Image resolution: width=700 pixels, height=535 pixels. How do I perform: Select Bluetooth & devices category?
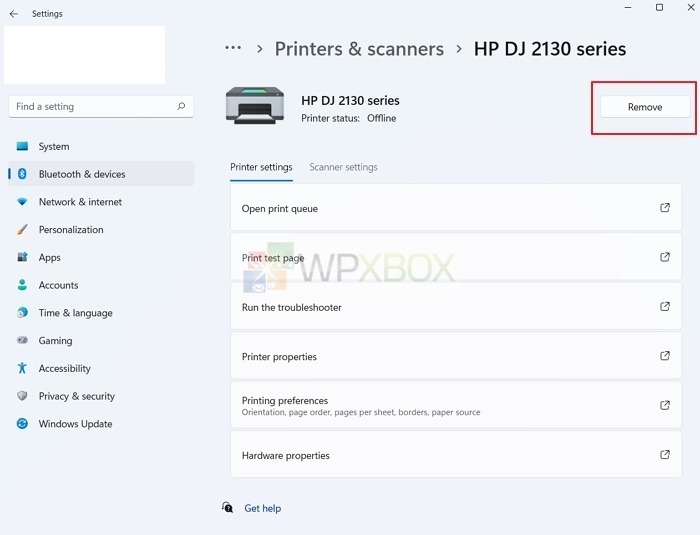point(101,174)
